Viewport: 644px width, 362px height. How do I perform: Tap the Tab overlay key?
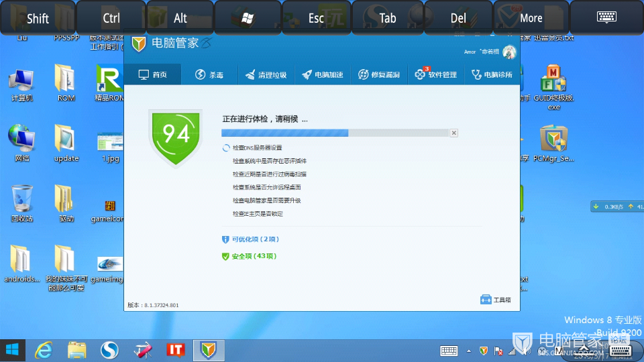(387, 18)
